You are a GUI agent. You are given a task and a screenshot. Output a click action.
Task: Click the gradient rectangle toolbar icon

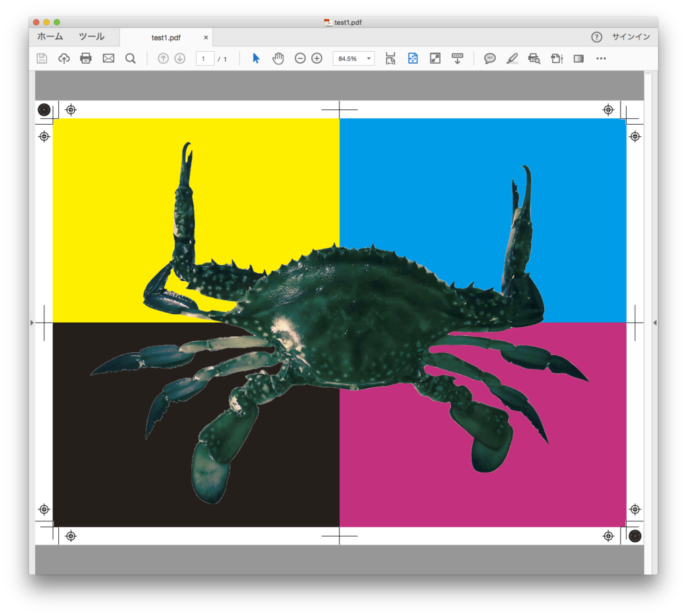579,58
